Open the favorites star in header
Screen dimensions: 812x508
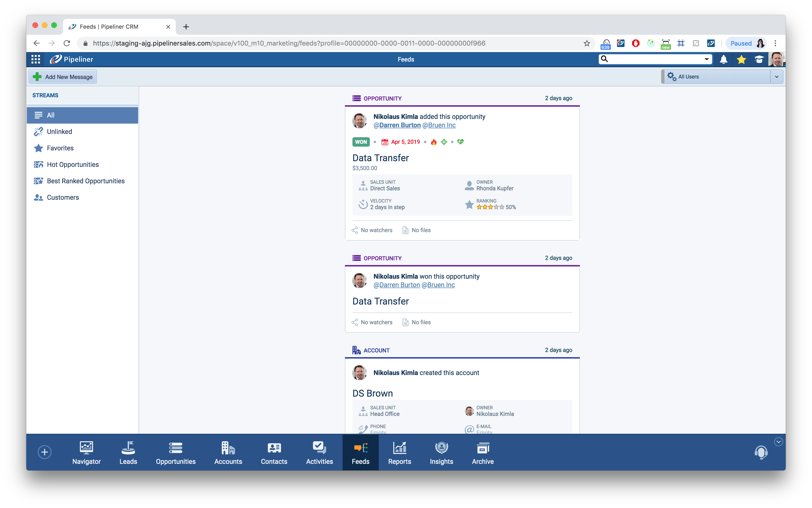[x=741, y=59]
